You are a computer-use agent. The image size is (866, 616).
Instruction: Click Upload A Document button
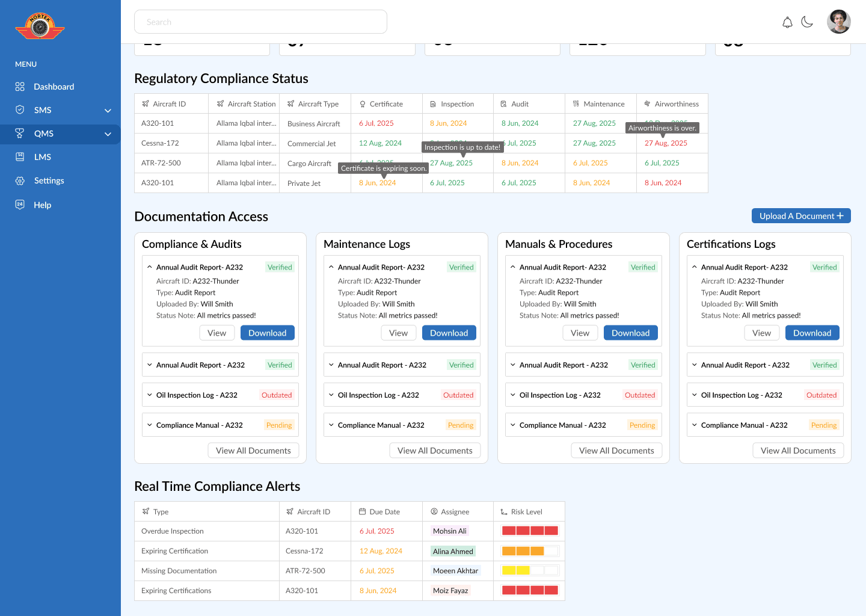pyautogui.click(x=801, y=216)
